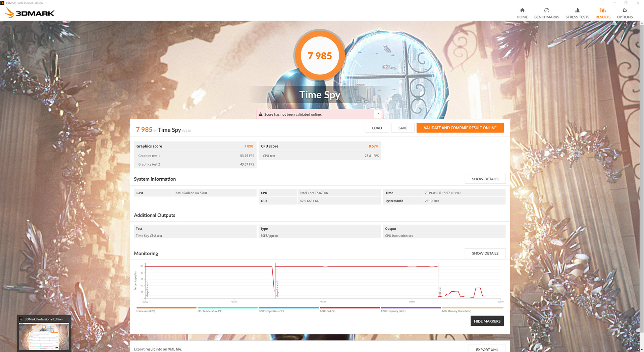Toggle the GPU Memory Clock (MHz) series
The height and width of the screenshot is (352, 644).
tap(472, 309)
